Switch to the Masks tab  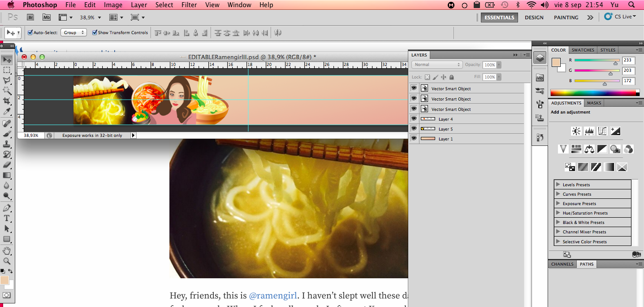pos(594,103)
